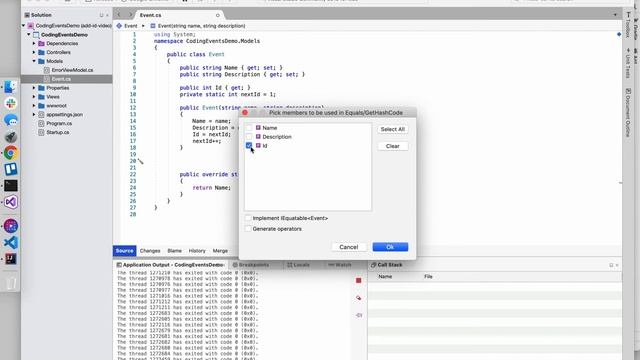Click the Id property icon in the member list
The width and height of the screenshot is (640, 360).
tap(258, 146)
